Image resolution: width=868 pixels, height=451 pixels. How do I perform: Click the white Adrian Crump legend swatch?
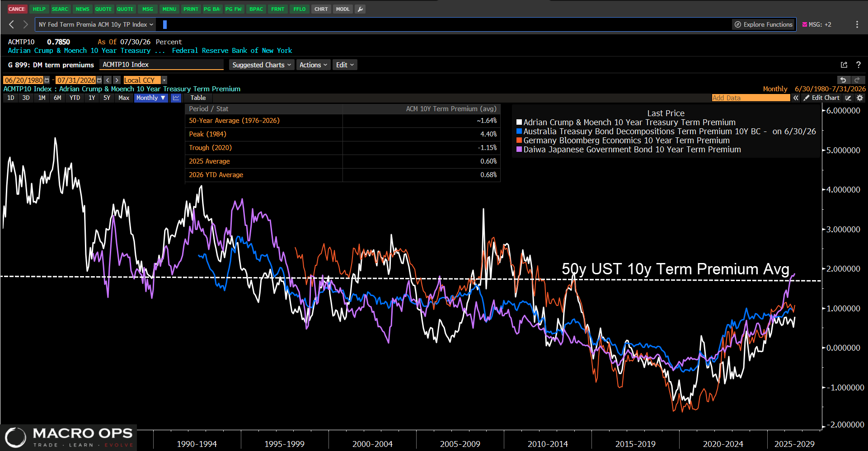[x=519, y=122]
